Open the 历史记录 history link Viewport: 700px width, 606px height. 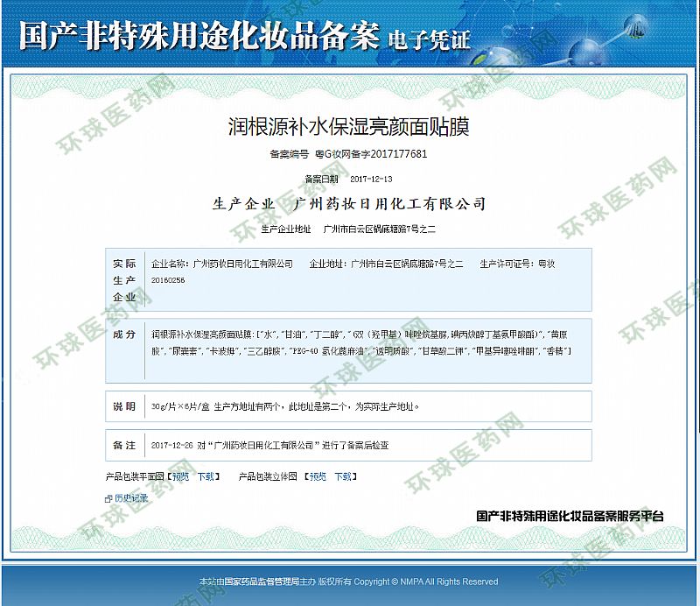point(131,498)
